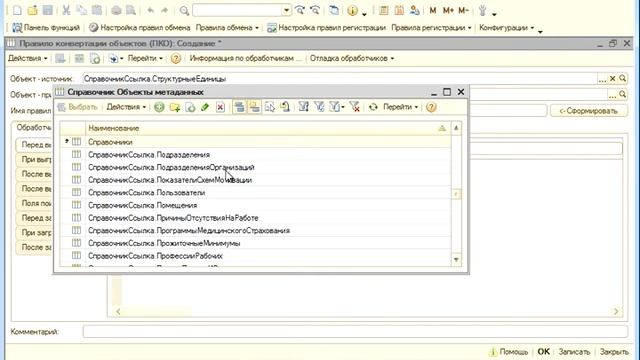The width and height of the screenshot is (640, 360).
Task: Click the Записать button
Action: point(574,351)
